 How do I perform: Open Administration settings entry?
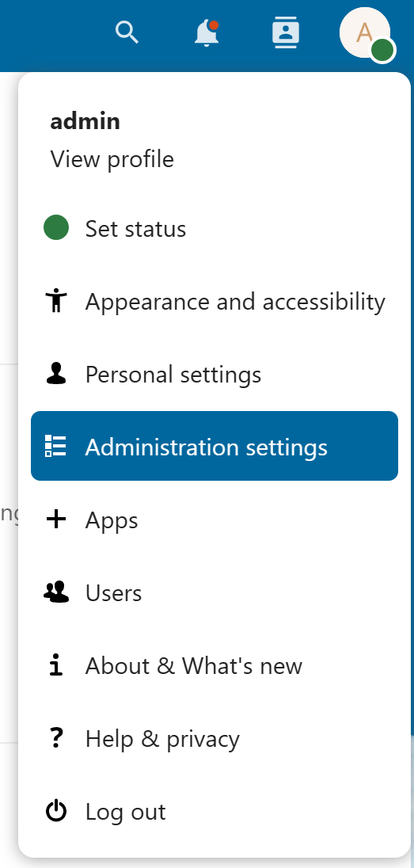click(x=215, y=446)
